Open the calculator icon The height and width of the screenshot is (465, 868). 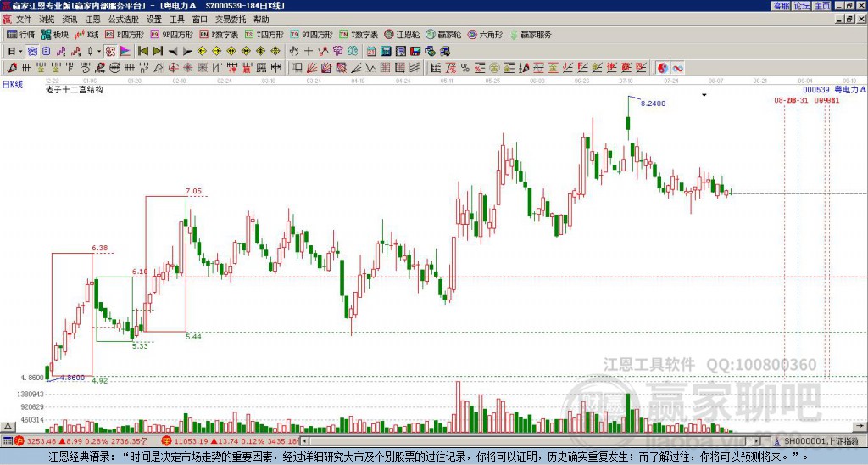(386, 51)
